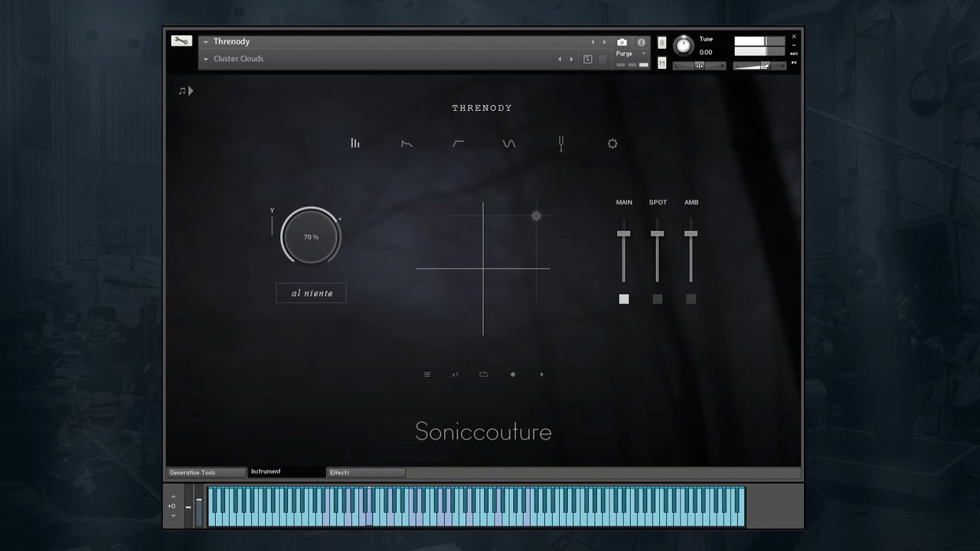Adjust the Tune knob
Viewport: 980px width, 551px height.
(x=683, y=46)
